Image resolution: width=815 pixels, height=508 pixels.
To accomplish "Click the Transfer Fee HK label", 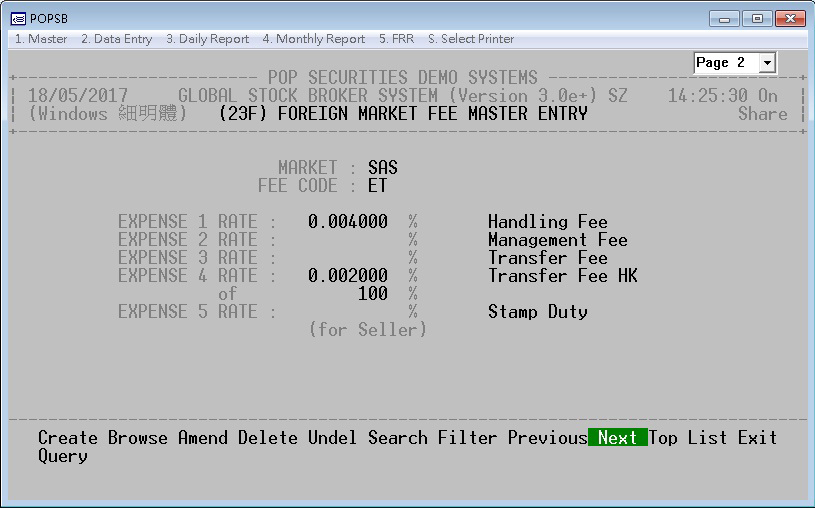I will pos(563,276).
